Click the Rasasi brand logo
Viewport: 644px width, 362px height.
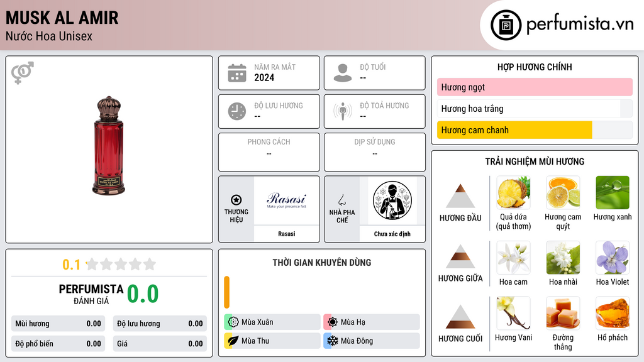[x=286, y=200]
